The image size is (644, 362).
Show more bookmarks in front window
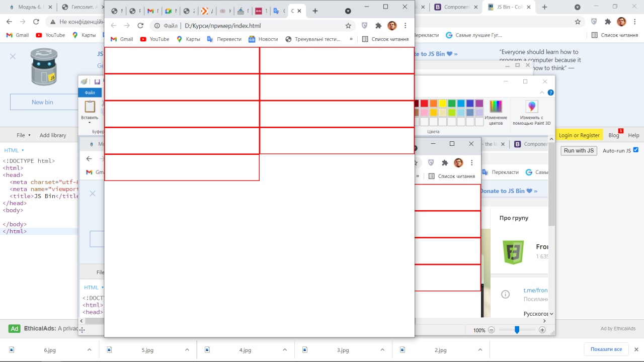pos(351,39)
